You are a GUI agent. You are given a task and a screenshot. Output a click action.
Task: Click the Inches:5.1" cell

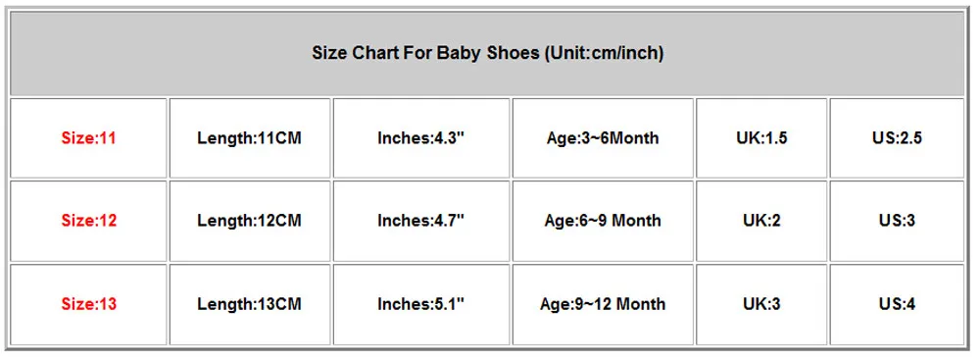(421, 305)
